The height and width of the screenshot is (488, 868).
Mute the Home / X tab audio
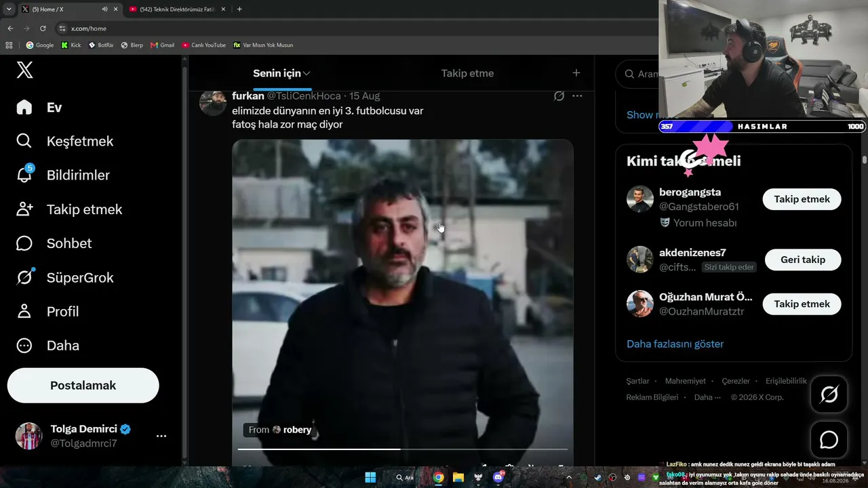(x=104, y=9)
